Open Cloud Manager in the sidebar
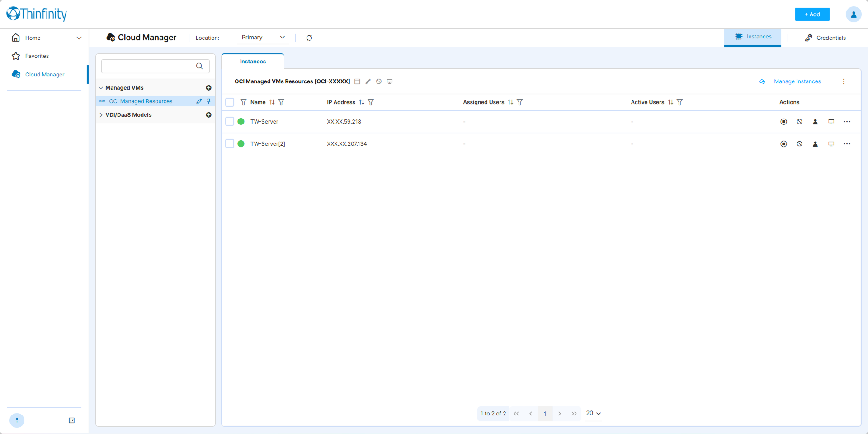868x434 pixels. pos(45,75)
